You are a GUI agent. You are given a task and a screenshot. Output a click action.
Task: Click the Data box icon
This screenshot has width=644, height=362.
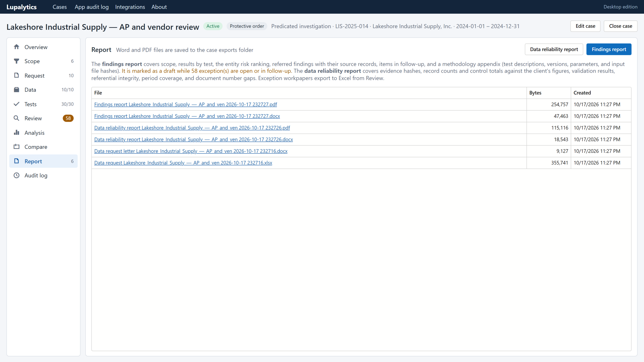click(17, 90)
